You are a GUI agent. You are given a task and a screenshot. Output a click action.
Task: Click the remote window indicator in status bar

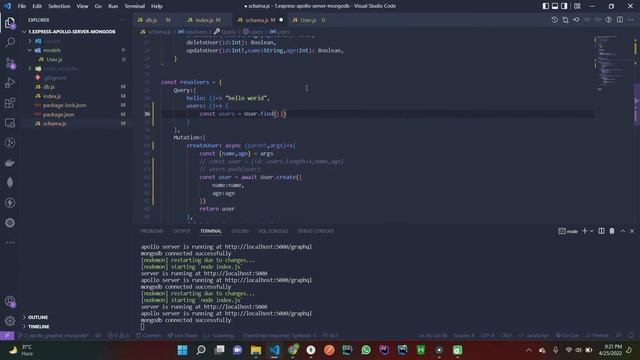(7, 336)
